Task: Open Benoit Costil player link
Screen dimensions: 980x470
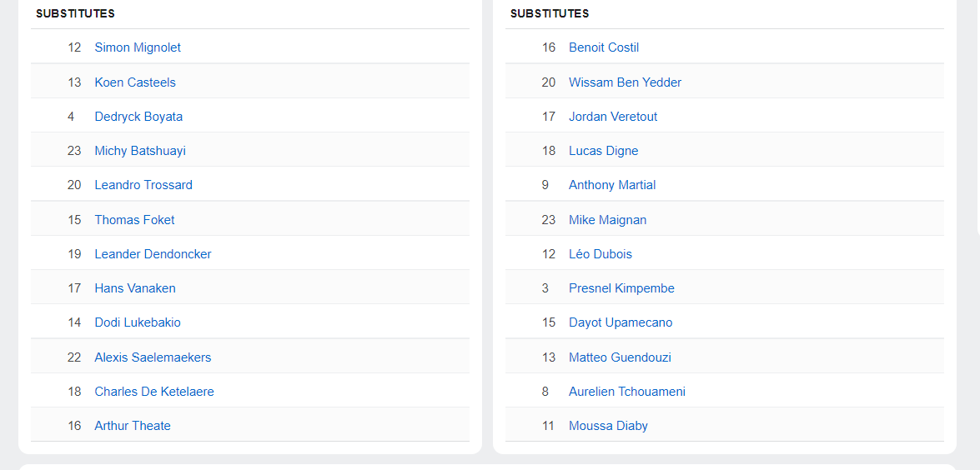Action: click(604, 47)
